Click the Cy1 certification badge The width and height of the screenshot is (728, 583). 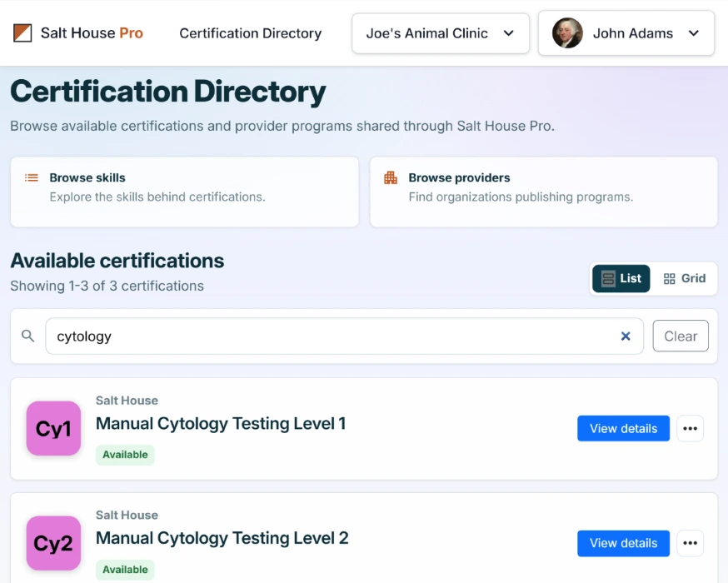pyautogui.click(x=53, y=428)
